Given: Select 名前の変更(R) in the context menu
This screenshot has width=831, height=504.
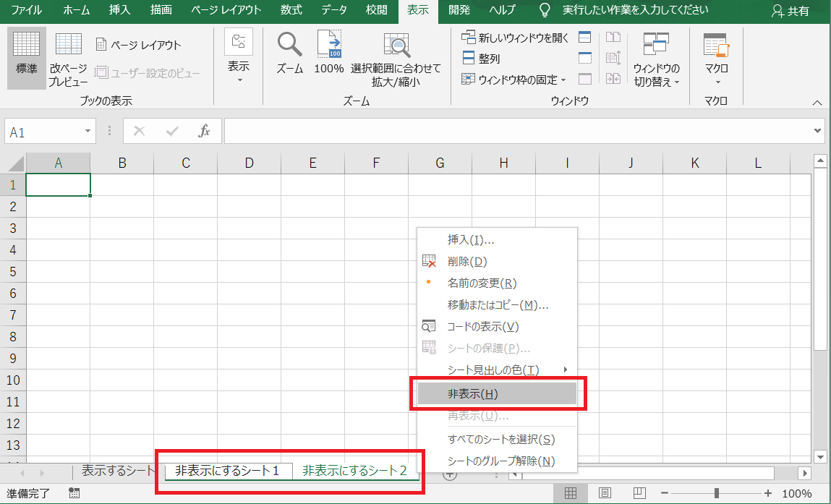Looking at the screenshot, I should click(x=497, y=283).
